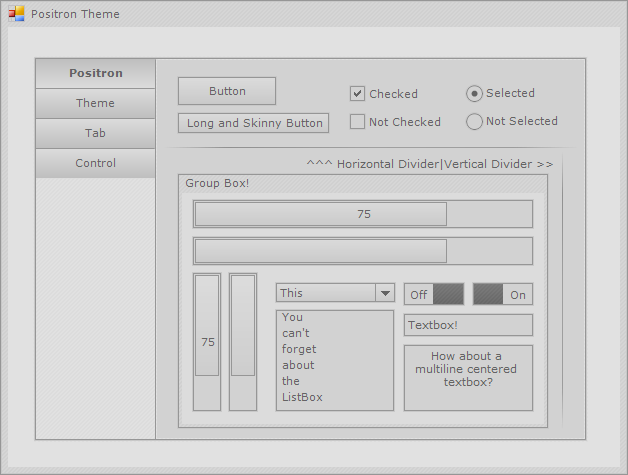Tick the Checked checkbox
Viewport: 628px width, 475px height.
click(x=357, y=94)
